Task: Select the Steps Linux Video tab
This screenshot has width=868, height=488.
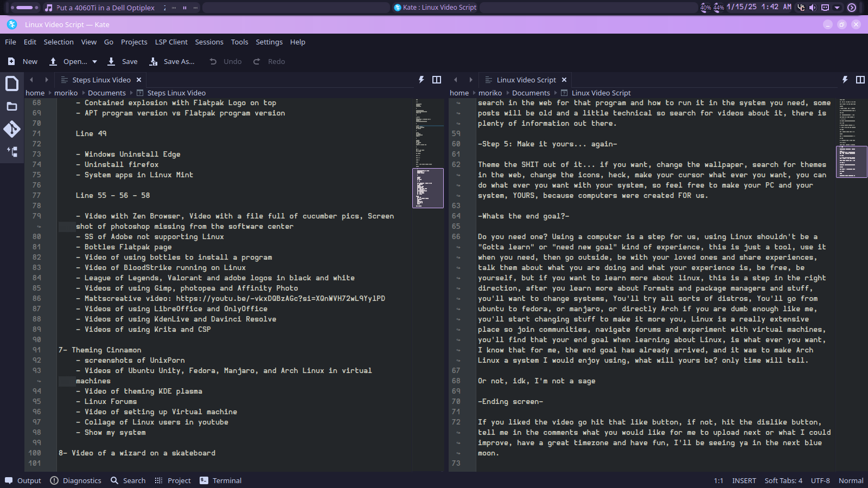Action: pyautogui.click(x=101, y=80)
